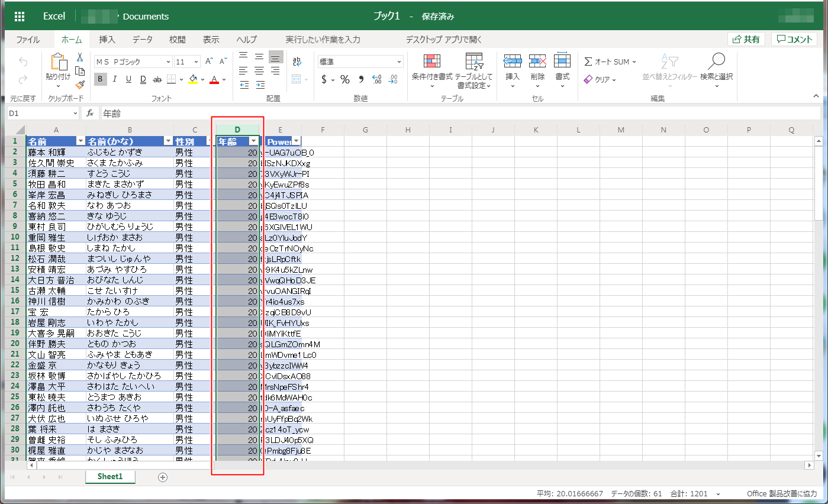This screenshot has width=828, height=504.
Task: Open the 名前(かな) column filter dropdown
Action: coord(167,141)
